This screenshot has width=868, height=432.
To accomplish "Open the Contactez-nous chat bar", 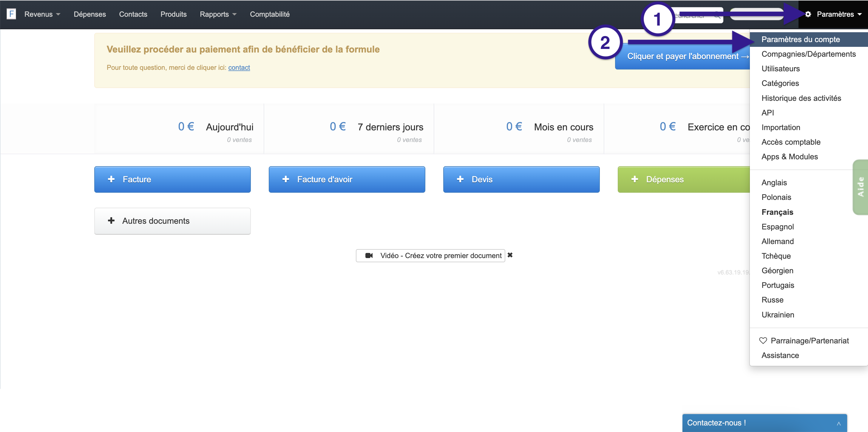I will (764, 423).
